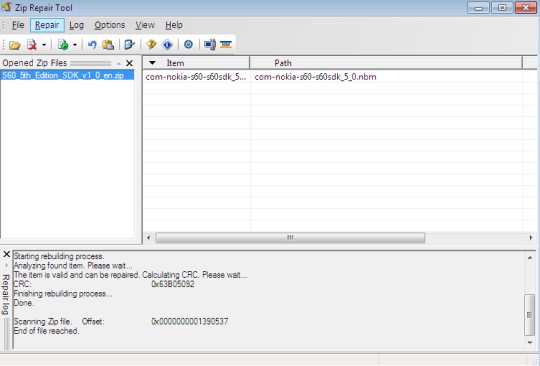This screenshot has width=540, height=366.
Task: Click the sort arrow in Item header
Action: point(152,63)
